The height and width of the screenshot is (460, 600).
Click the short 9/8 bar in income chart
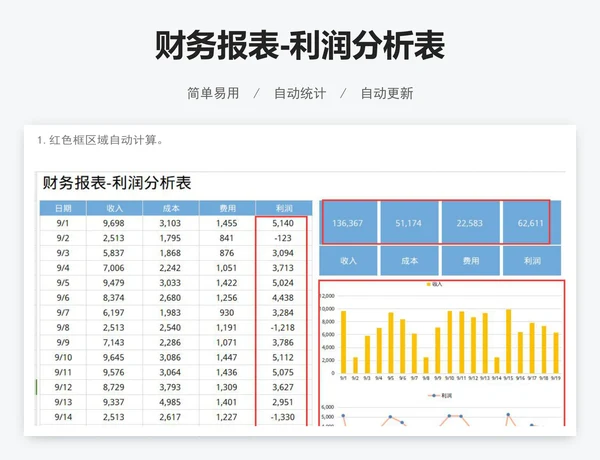tap(426, 365)
